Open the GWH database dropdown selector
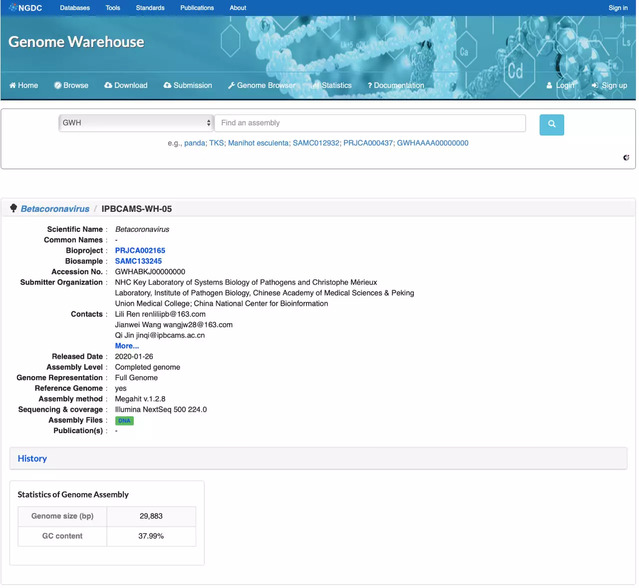The height and width of the screenshot is (588, 639). 136,123
